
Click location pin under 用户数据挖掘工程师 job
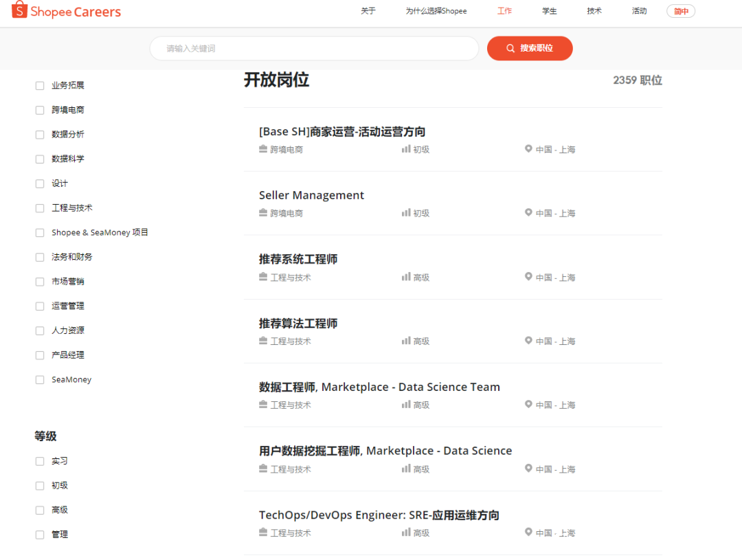click(x=528, y=468)
